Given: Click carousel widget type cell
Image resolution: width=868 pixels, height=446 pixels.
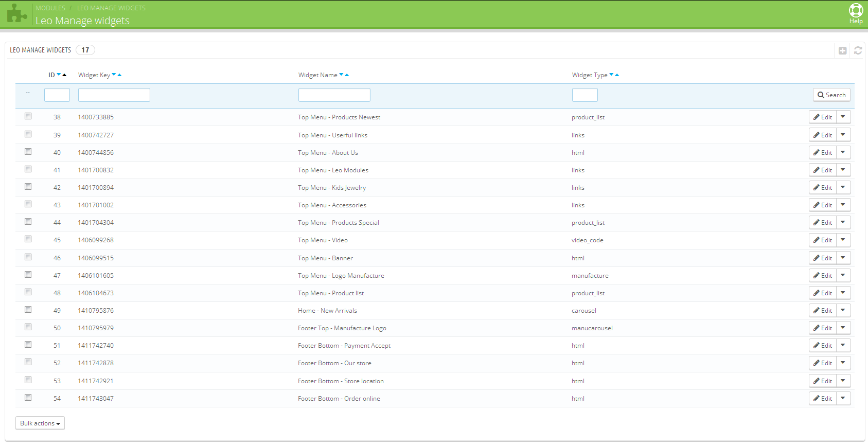Looking at the screenshot, I should (584, 311).
